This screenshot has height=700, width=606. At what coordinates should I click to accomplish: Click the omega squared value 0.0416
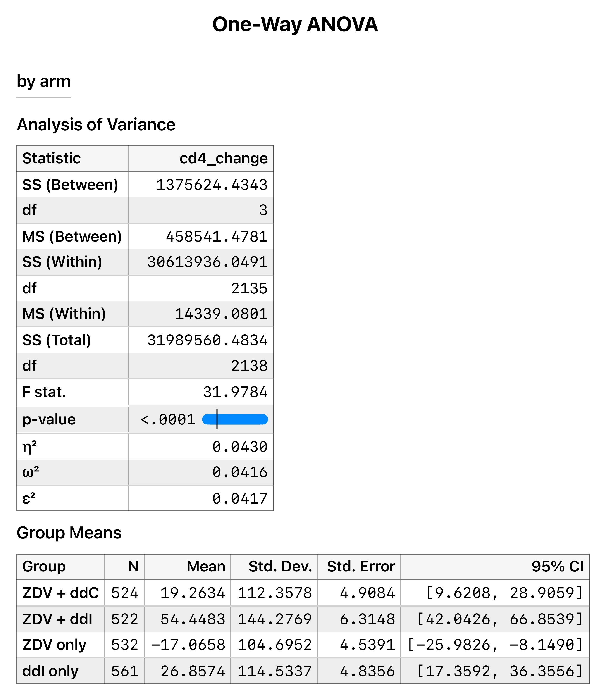[x=240, y=472]
